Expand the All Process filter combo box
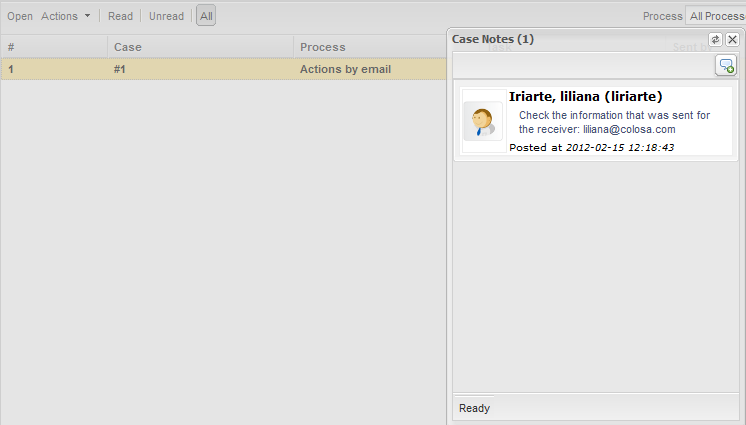The width and height of the screenshot is (746, 425). (x=715, y=16)
